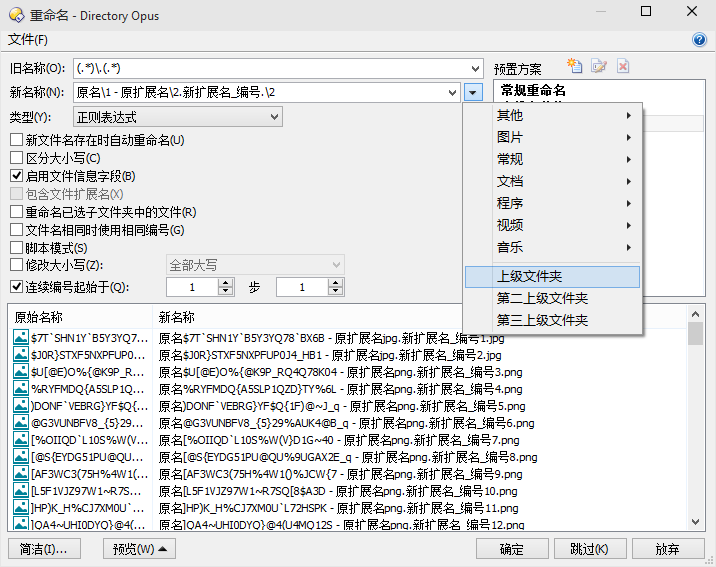Expand the 旧名称 combo box dropdown arrow
Screen dimensions: 716x567
[474, 68]
